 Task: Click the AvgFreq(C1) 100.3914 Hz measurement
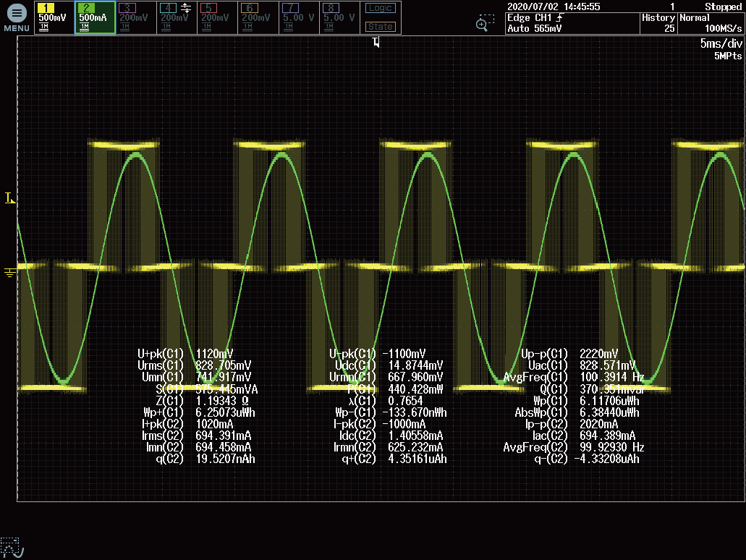point(574,377)
